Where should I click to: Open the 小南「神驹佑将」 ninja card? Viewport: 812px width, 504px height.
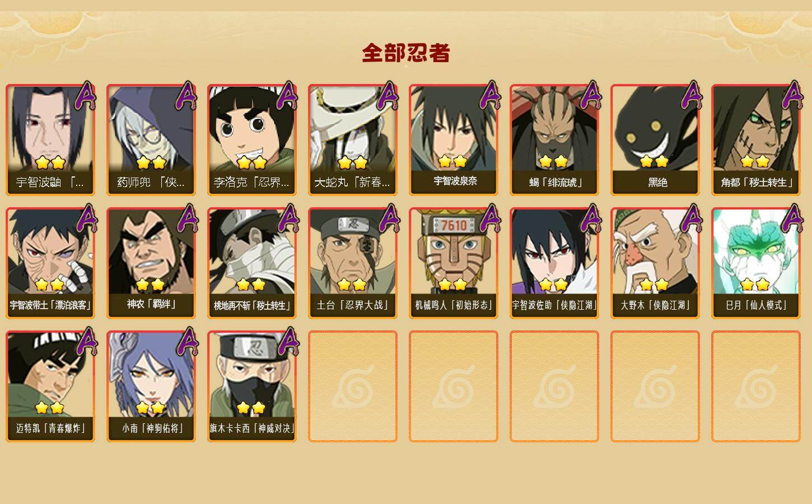(x=151, y=386)
